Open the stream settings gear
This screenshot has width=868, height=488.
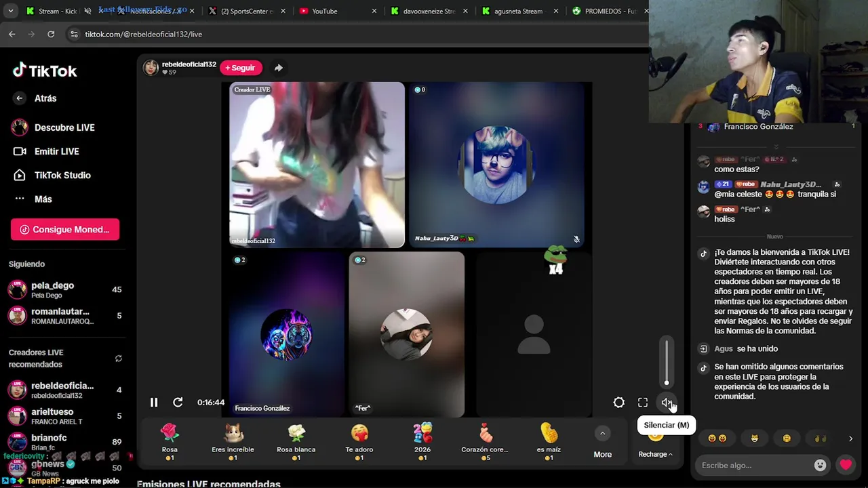(x=619, y=403)
